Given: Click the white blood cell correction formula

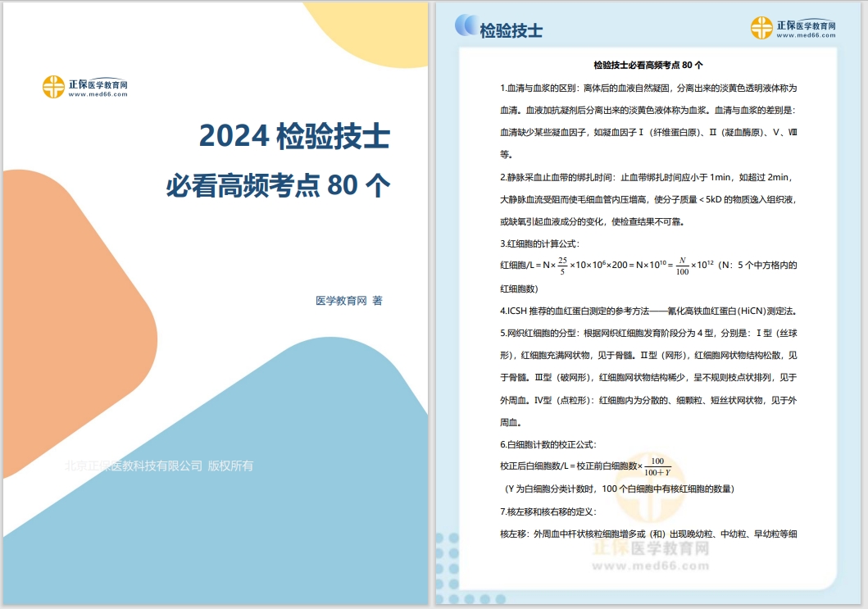Looking at the screenshot, I should (x=585, y=466).
